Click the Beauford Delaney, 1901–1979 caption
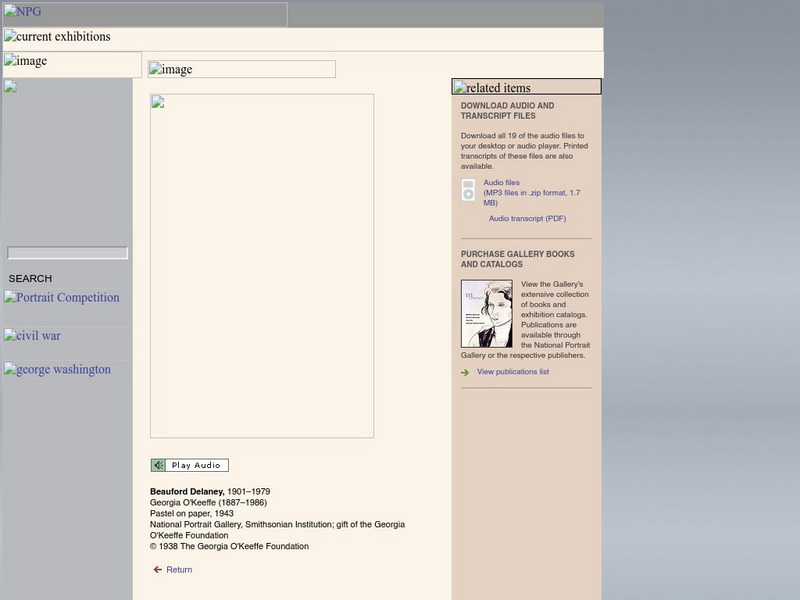This screenshot has width=800, height=600. pyautogui.click(x=210, y=492)
